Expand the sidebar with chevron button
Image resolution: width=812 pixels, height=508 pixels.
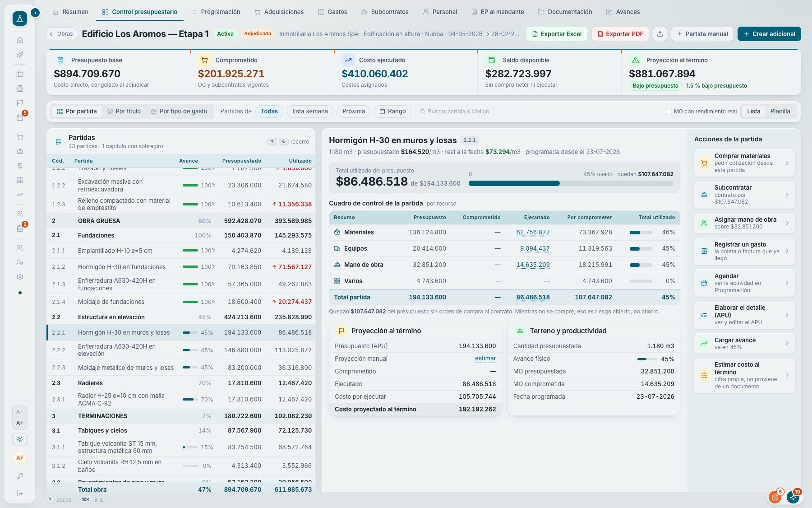pos(35,13)
